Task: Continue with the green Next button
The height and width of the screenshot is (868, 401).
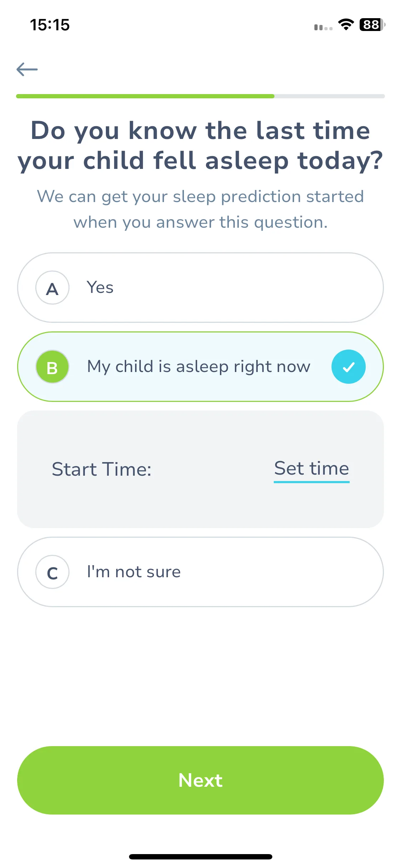Action: pos(200,780)
